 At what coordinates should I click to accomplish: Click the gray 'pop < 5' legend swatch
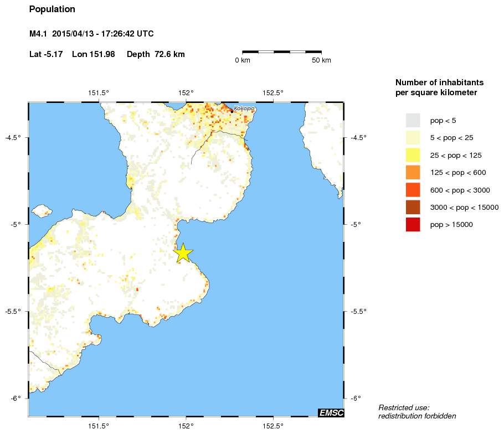click(x=413, y=120)
